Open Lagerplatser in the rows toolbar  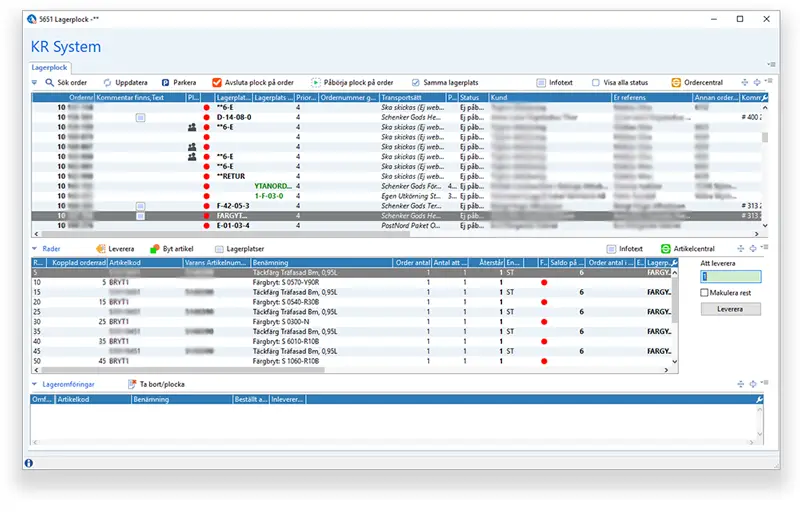[x=239, y=249]
